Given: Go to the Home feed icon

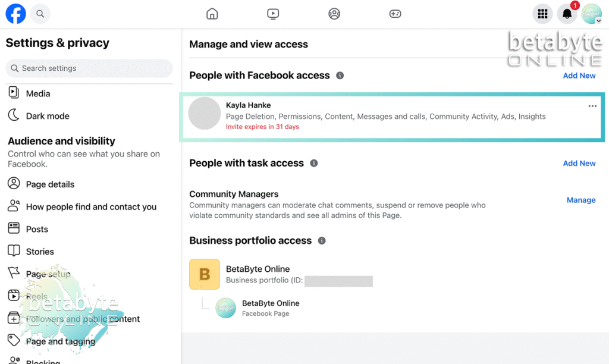Looking at the screenshot, I should click(x=212, y=14).
